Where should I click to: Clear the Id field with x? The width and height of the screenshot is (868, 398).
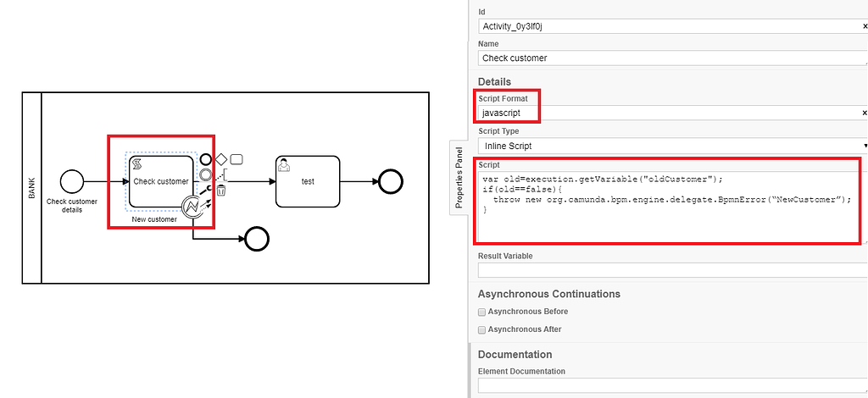865,26
